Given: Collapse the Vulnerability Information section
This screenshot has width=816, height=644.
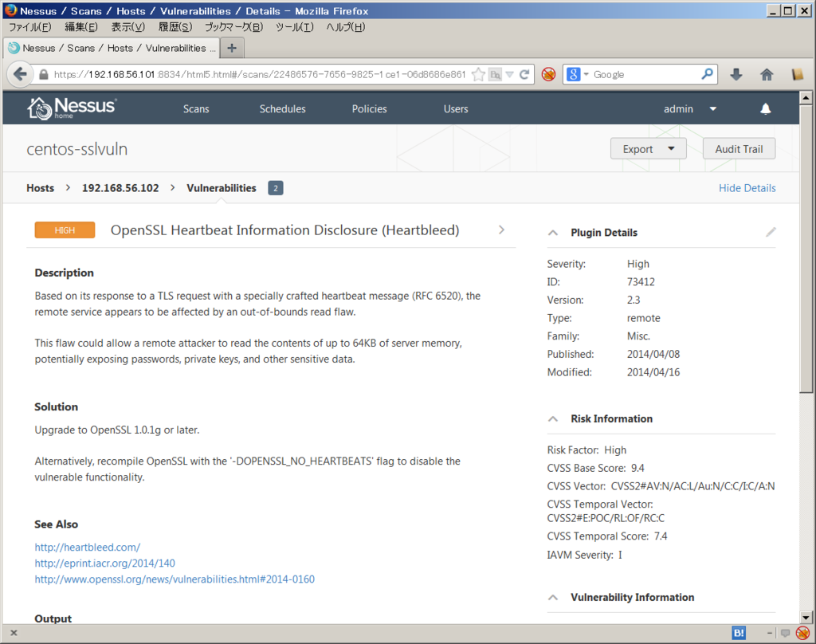Looking at the screenshot, I should (553, 598).
